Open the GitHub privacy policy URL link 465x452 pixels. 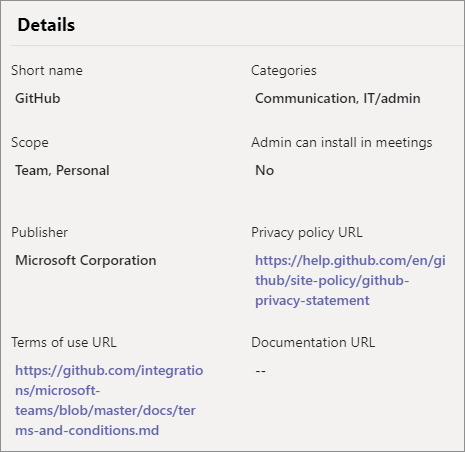(350, 280)
